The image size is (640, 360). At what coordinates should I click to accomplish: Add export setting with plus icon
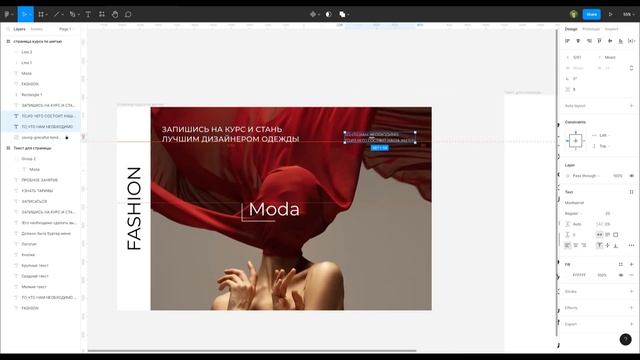[631, 324]
